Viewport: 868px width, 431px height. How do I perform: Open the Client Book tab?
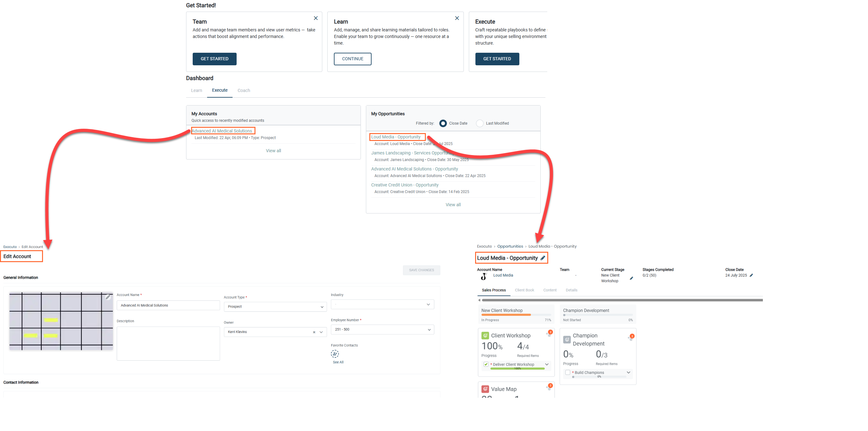pos(524,290)
